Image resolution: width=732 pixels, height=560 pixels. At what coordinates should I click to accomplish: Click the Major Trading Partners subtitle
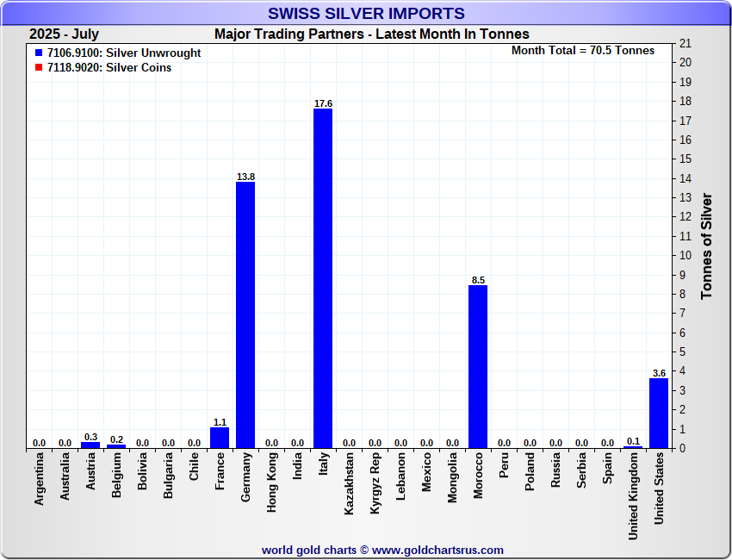[x=371, y=34]
